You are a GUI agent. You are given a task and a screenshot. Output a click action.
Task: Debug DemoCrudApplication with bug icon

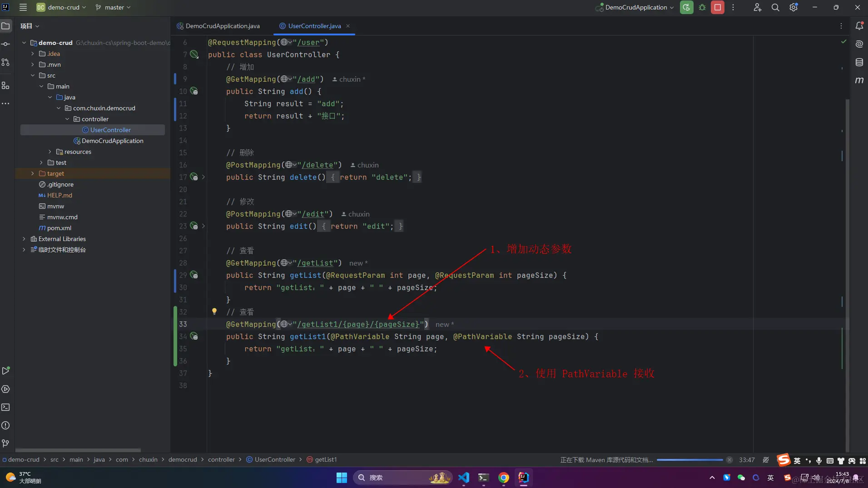tap(702, 7)
